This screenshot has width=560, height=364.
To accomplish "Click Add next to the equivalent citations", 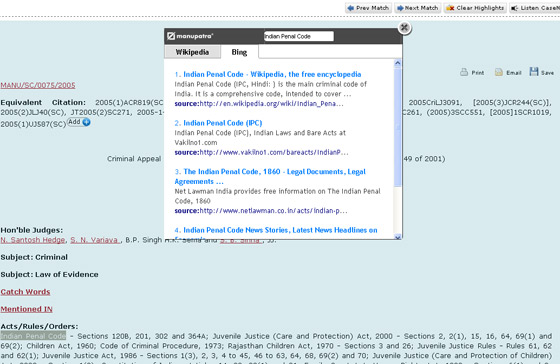I will click(x=79, y=122).
